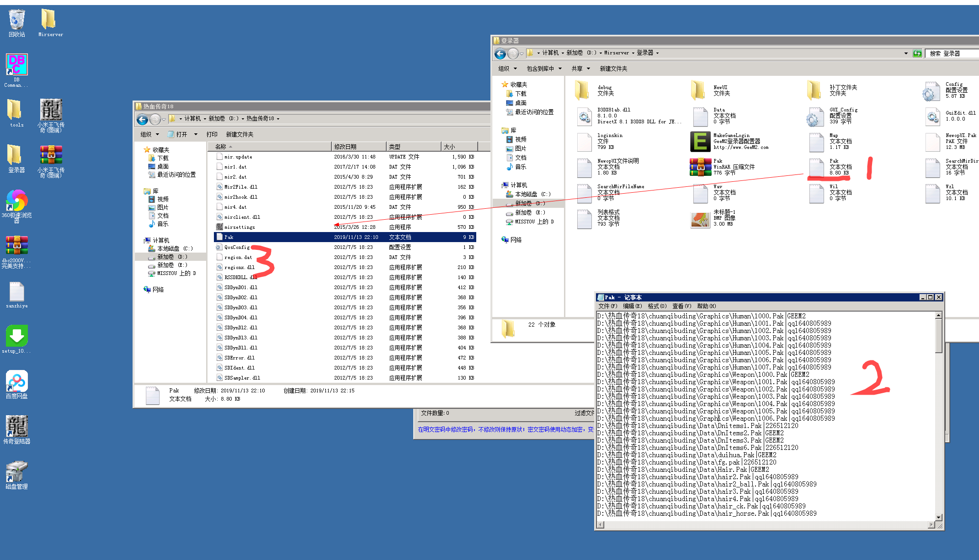979x560 pixels.
Task: Select GUI_Config settings file
Action: click(832, 116)
